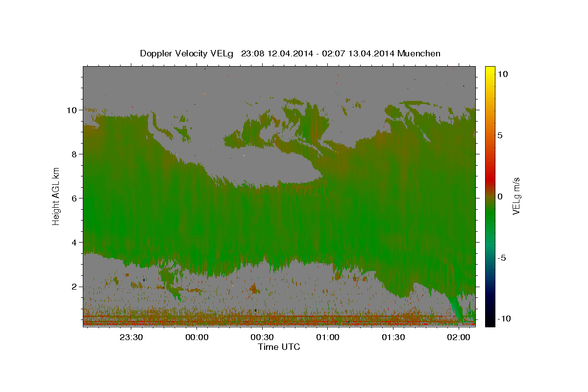Click the 'Muenchen' location label in title
Screen dimensions: 588x392
coord(419,53)
